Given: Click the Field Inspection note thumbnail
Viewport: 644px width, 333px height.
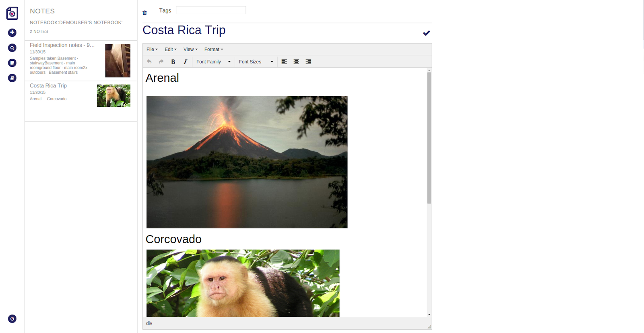Looking at the screenshot, I should tap(118, 60).
